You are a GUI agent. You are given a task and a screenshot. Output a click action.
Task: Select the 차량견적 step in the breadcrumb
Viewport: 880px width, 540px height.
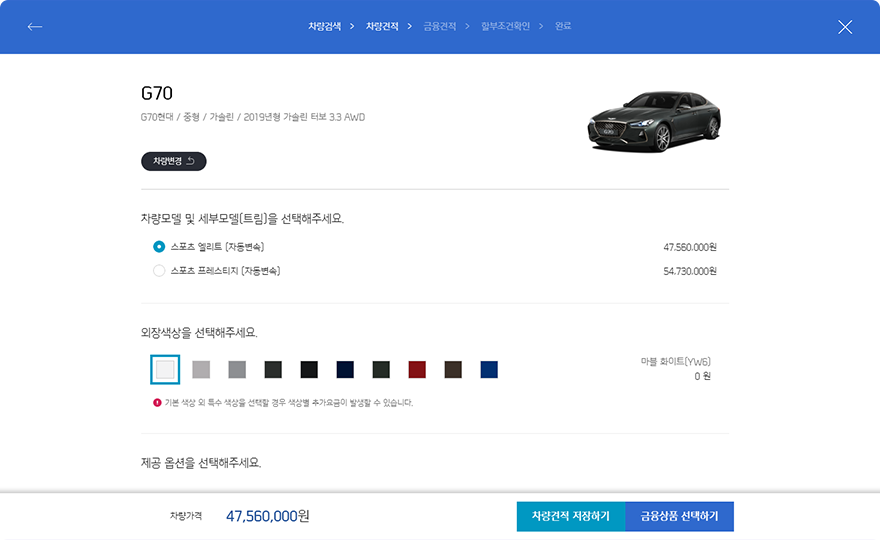click(382, 26)
